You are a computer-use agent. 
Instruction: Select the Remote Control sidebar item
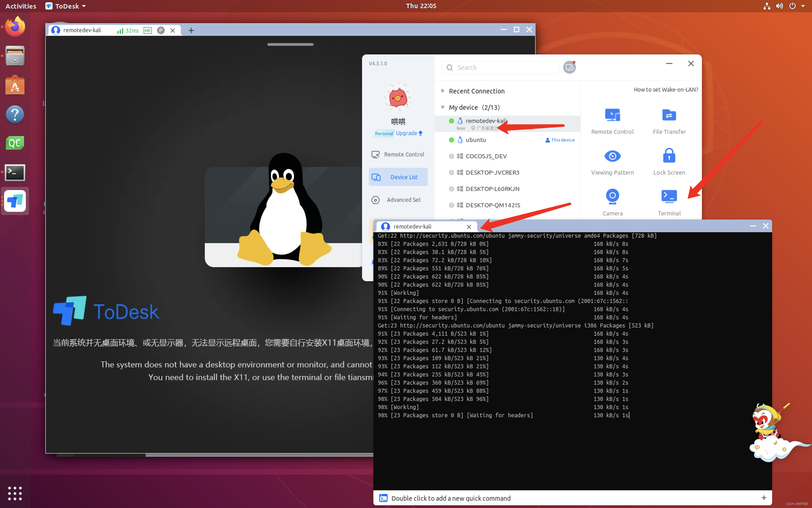pos(398,154)
